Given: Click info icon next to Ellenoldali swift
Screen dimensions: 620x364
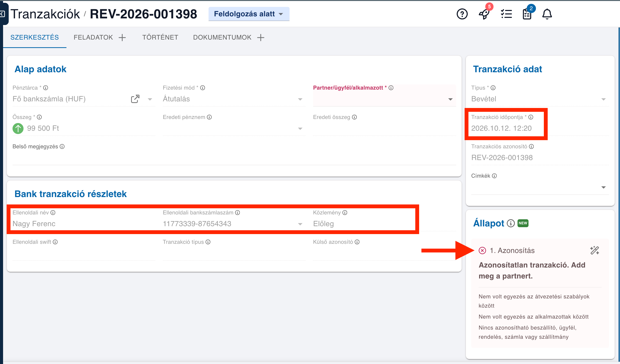Looking at the screenshot, I should (55, 242).
